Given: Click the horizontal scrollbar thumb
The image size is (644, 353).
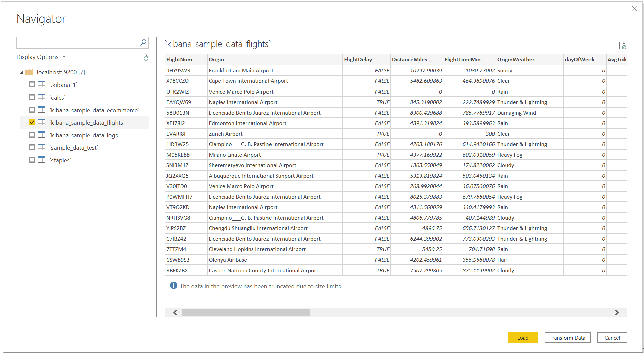Looking at the screenshot, I should click(245, 312).
